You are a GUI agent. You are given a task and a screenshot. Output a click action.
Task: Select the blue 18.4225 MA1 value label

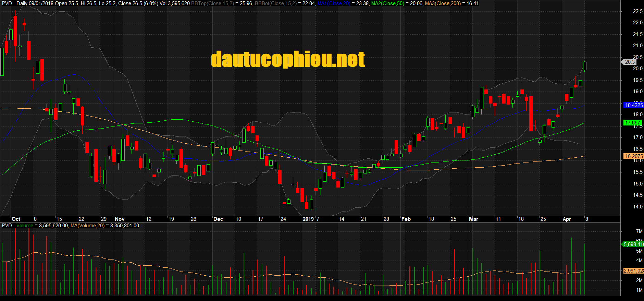pos(633,105)
